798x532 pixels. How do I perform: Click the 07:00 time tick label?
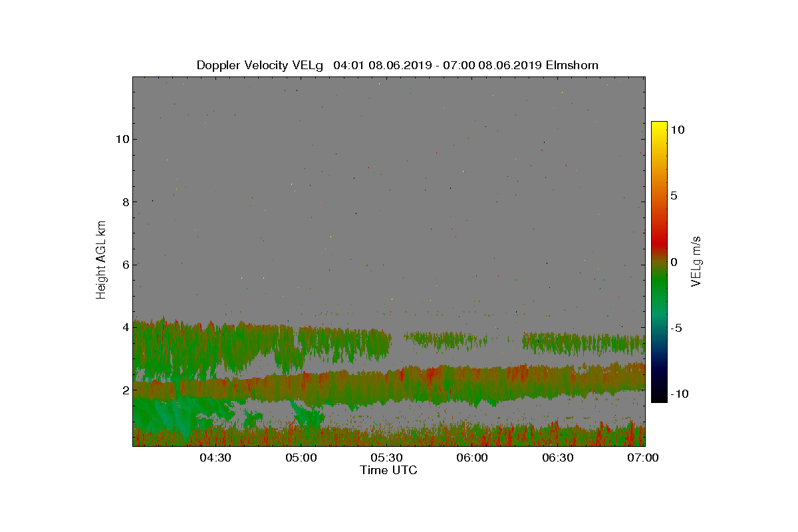(644, 458)
